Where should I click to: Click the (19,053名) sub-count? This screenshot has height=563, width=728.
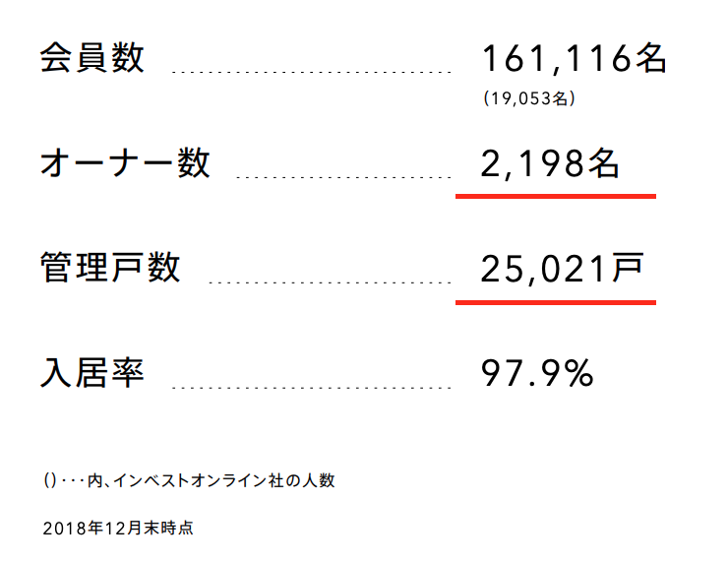[529, 98]
